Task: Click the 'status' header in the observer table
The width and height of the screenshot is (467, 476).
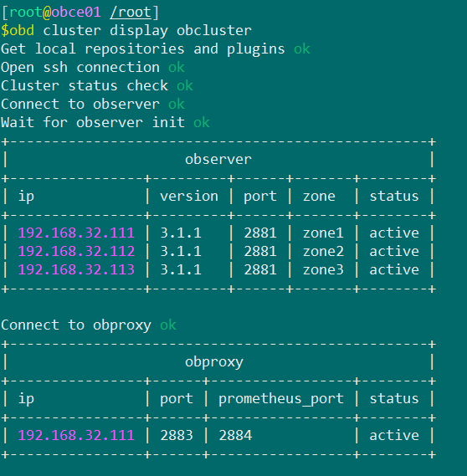Action: (x=394, y=197)
